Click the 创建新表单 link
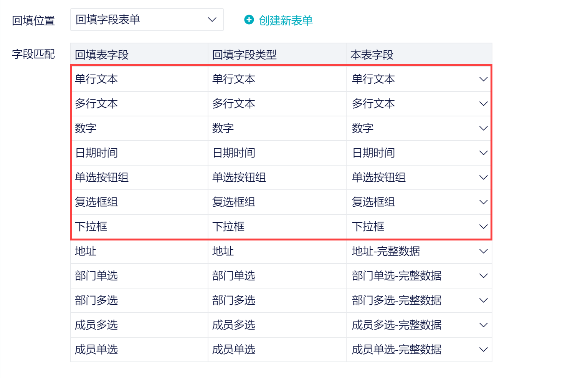588x378 pixels. [286, 20]
